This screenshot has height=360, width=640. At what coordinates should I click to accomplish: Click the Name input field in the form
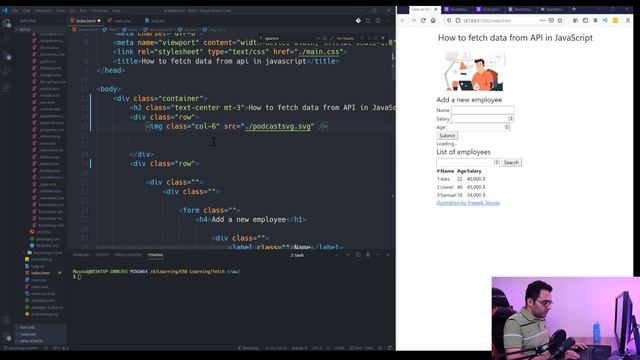click(482, 110)
